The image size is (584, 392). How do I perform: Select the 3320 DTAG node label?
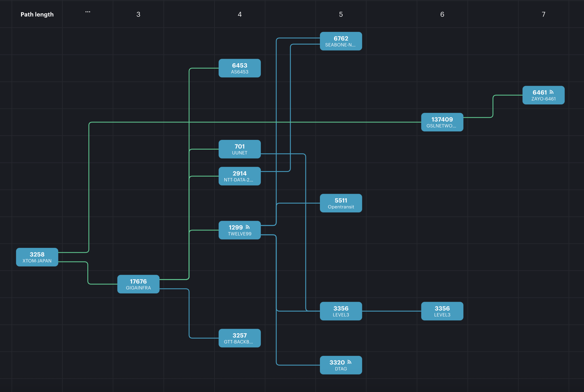click(341, 369)
